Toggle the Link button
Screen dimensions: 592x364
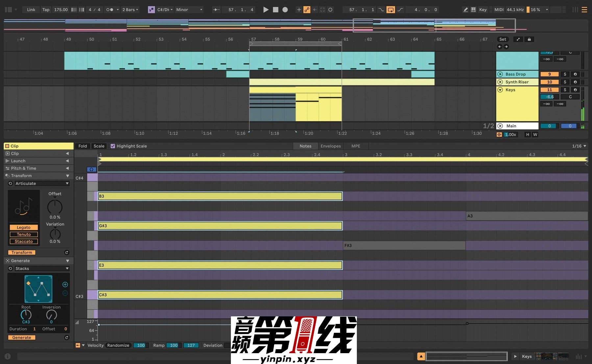(x=31, y=10)
